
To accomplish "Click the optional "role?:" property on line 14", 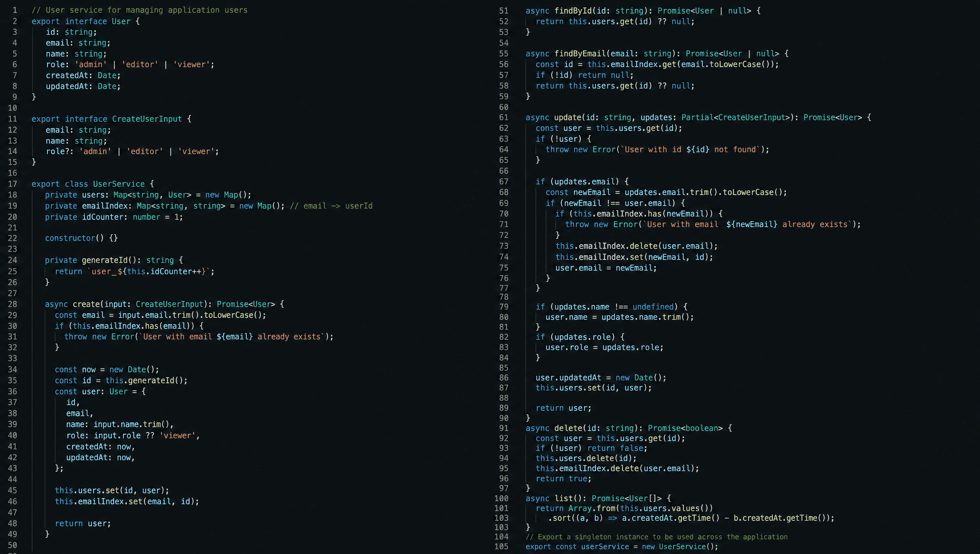I will click(60, 151).
